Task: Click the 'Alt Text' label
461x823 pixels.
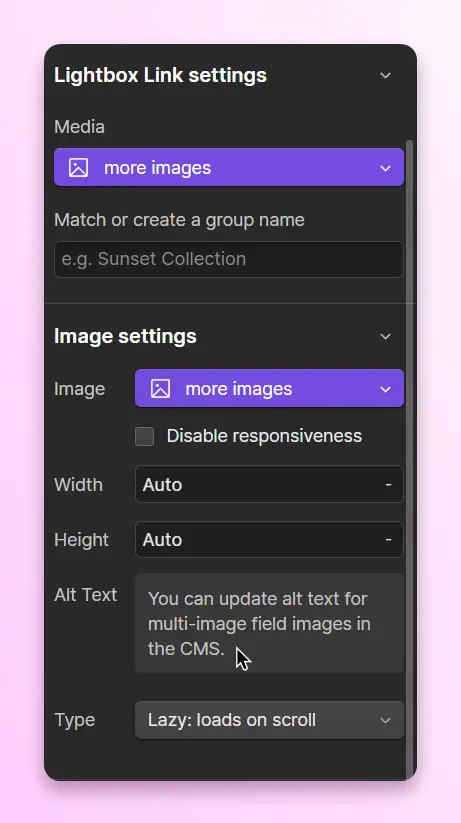Action: point(86,595)
